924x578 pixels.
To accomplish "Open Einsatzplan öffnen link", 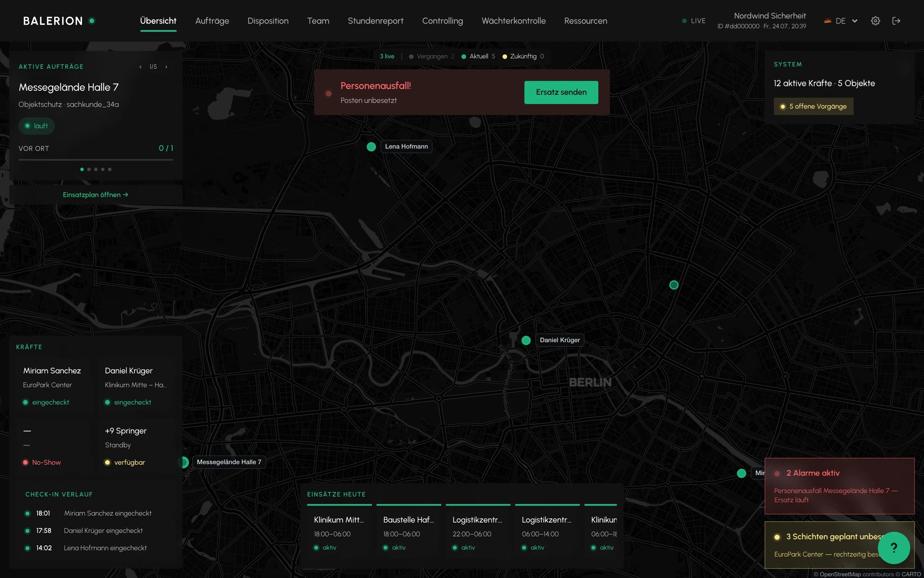I will pyautogui.click(x=95, y=195).
